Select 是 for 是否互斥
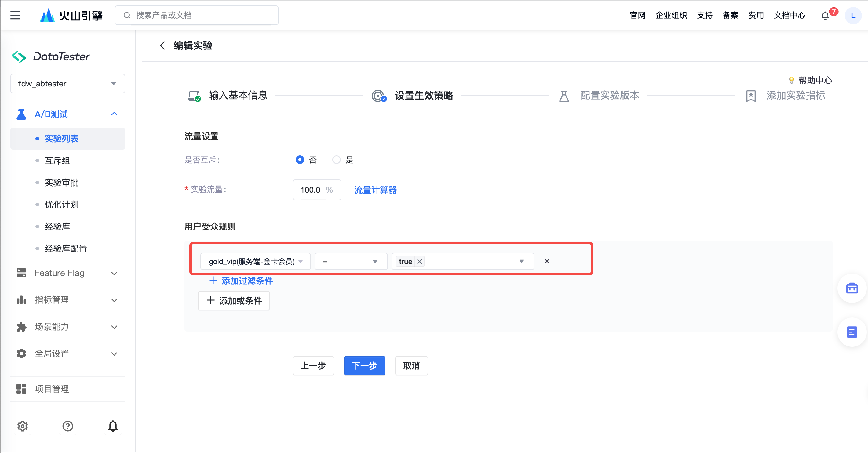The height and width of the screenshot is (453, 868). tap(336, 160)
